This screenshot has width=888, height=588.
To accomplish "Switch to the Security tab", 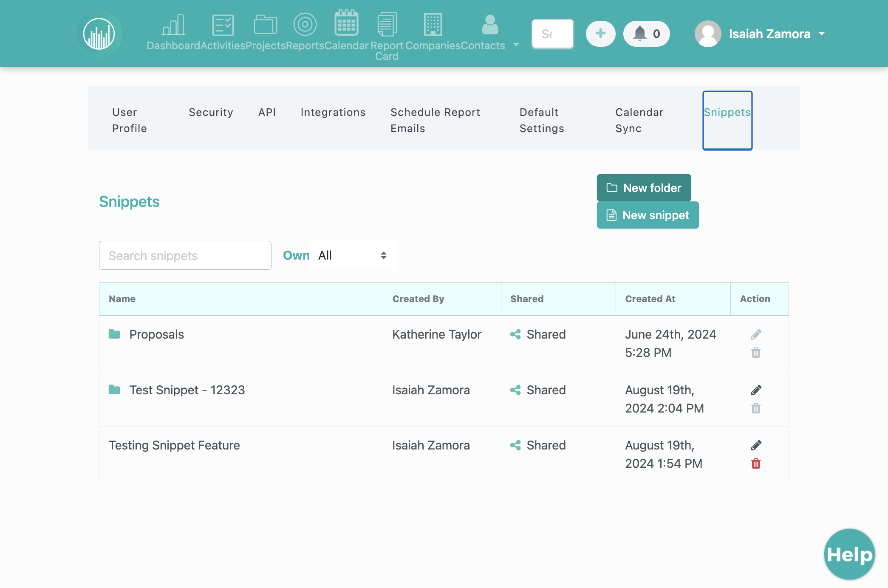I will coord(211,112).
